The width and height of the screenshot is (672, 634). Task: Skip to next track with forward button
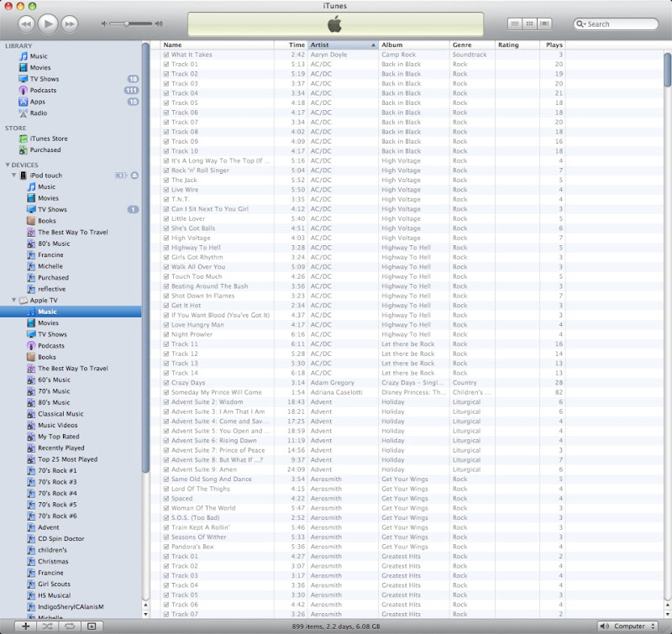point(70,24)
